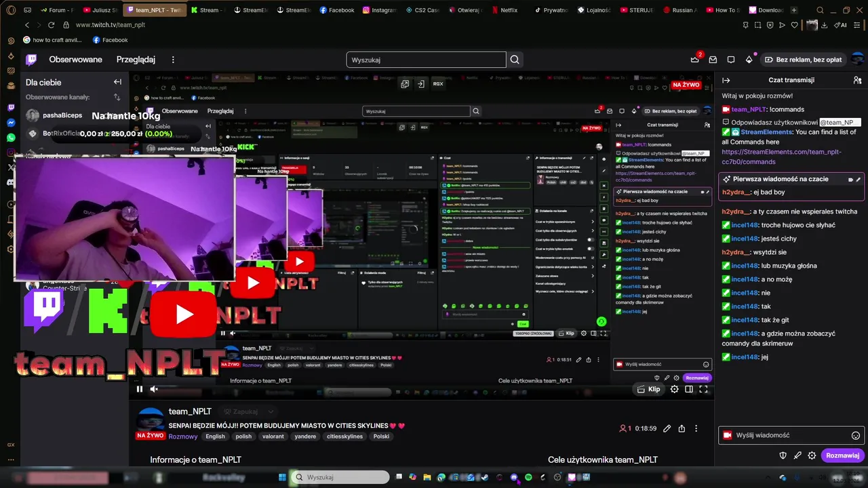Click the address bar URL twitch.tv/team_nplt
Viewport: 868px width, 488px height.
111,25
